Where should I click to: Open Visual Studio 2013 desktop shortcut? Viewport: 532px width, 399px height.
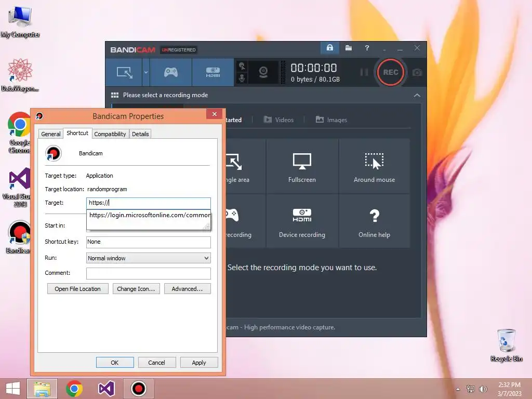tap(18, 187)
